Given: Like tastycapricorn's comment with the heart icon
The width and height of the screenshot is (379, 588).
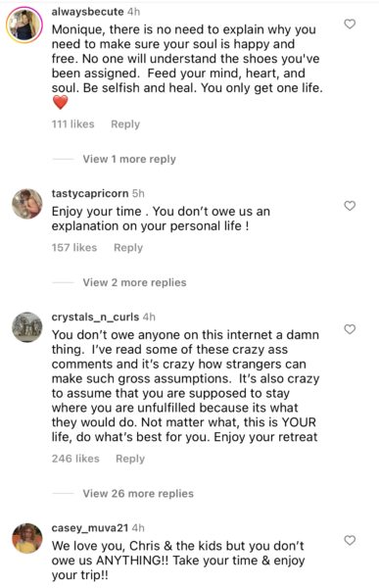Looking at the screenshot, I should coord(350,206).
